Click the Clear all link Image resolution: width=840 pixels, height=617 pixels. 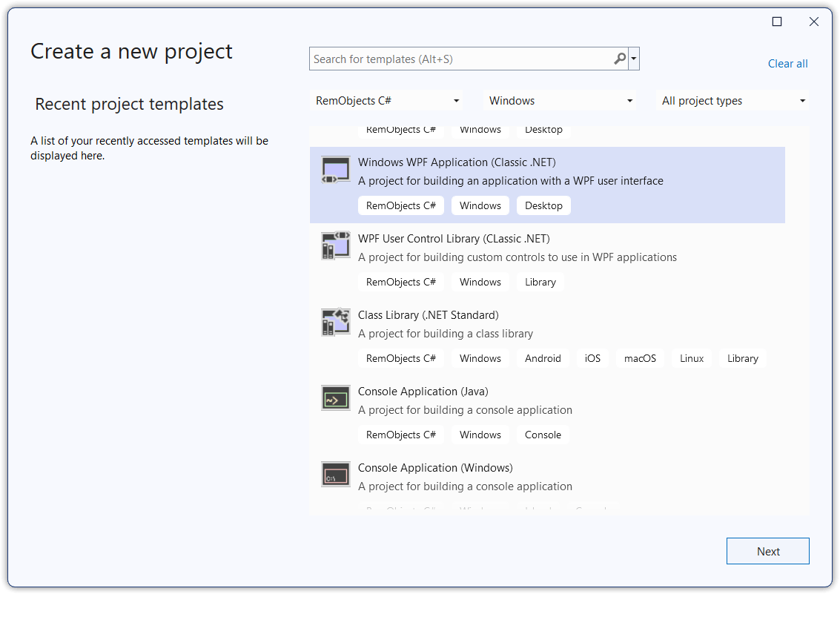[787, 64]
